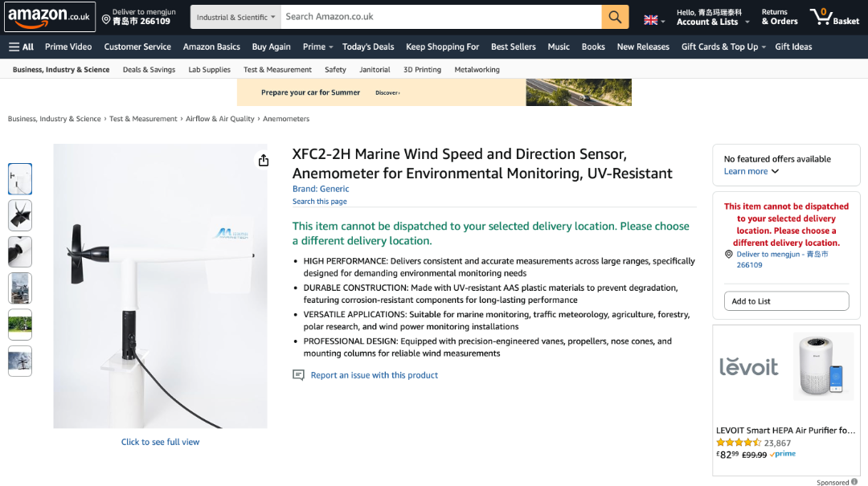Screen dimensions: 868x486
Task: Select the last product thumbnail image
Action: point(20,361)
